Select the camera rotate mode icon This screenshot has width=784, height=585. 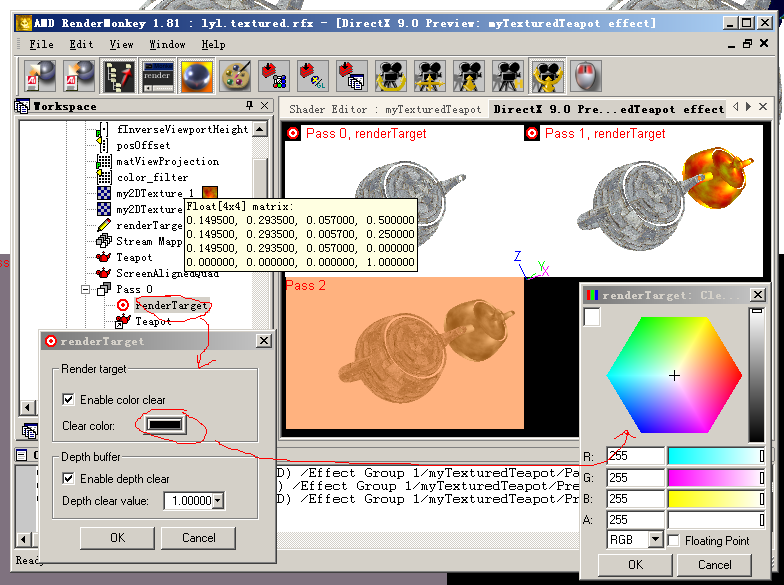tap(391, 76)
